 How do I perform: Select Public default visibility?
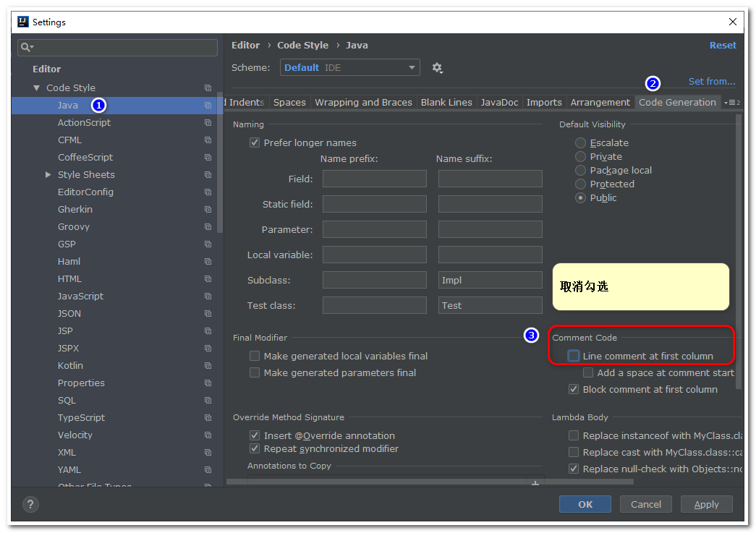580,197
